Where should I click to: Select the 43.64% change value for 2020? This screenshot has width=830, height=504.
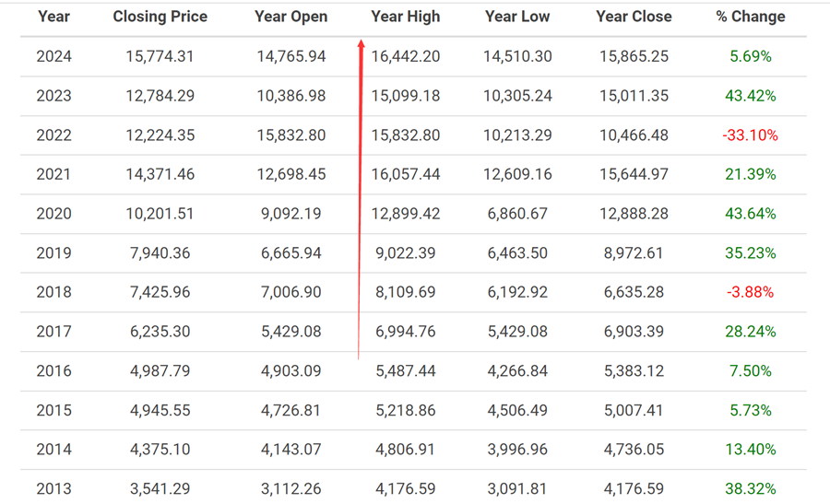tap(750, 214)
